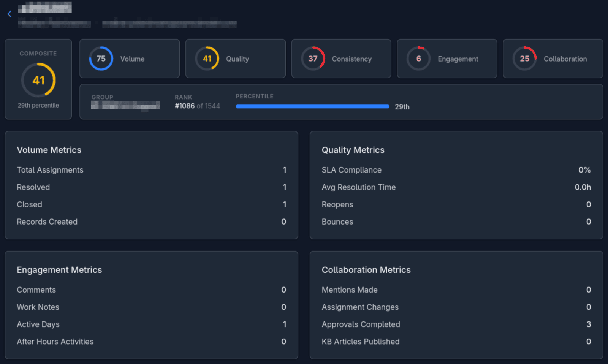The image size is (608, 364).
Task: Select the Volume score gauge
Action: tap(100, 59)
